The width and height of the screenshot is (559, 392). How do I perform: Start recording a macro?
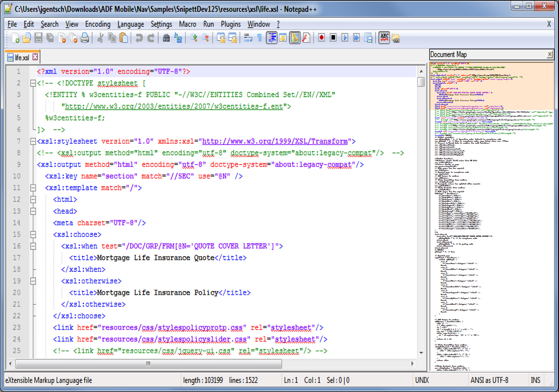pos(321,37)
